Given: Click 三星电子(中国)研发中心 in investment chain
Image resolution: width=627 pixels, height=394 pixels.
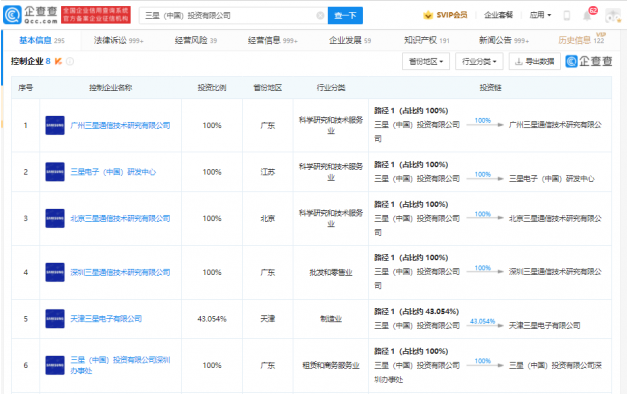Looking at the screenshot, I should point(551,178).
